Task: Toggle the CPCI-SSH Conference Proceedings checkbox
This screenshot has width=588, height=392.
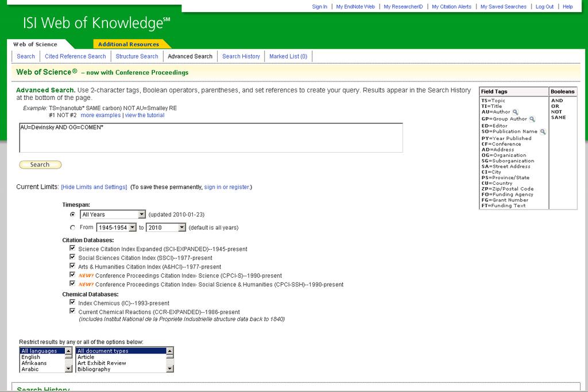Action: 72,284
